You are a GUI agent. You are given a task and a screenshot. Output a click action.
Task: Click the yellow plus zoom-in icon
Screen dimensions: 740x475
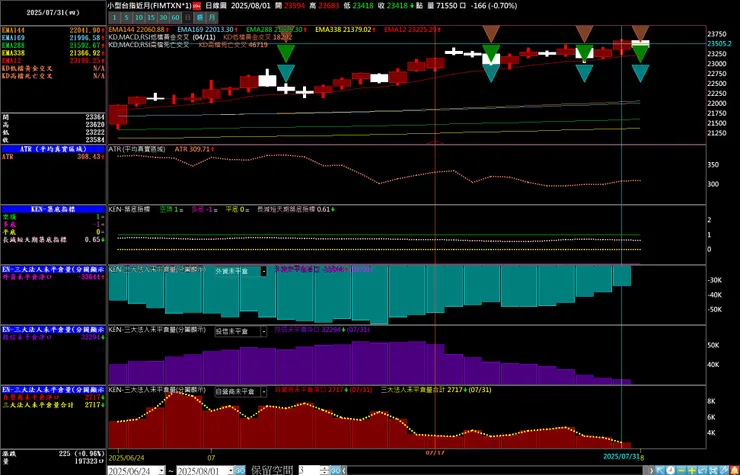click(692, 470)
